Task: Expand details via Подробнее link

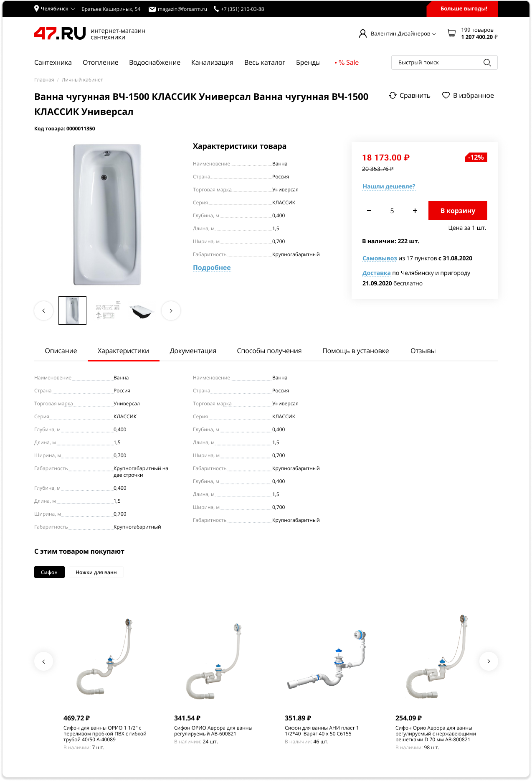Action: coord(212,268)
